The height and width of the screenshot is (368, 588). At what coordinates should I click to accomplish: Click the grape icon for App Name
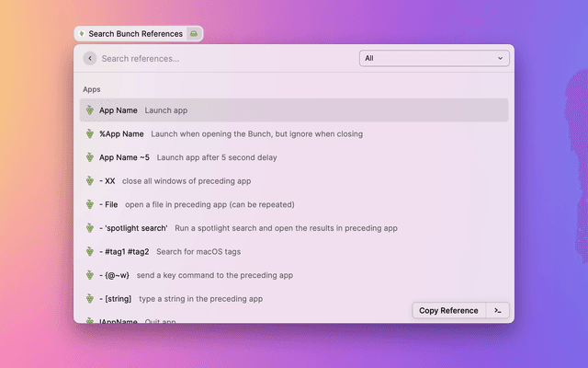coord(90,110)
